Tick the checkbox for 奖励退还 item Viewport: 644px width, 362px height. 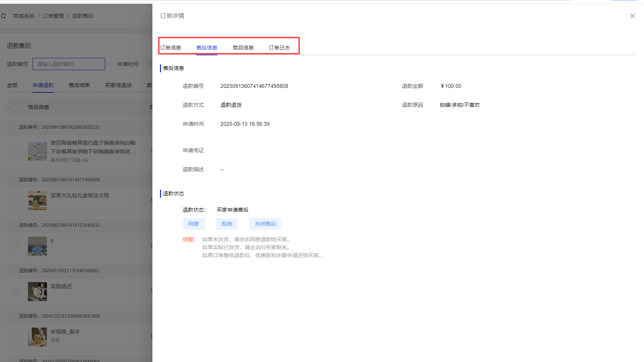click(x=15, y=291)
